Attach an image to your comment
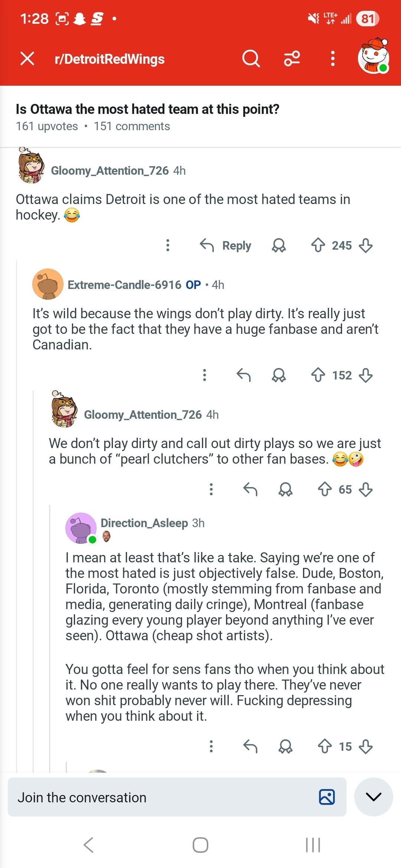This screenshot has width=401, height=868. pos(327,797)
